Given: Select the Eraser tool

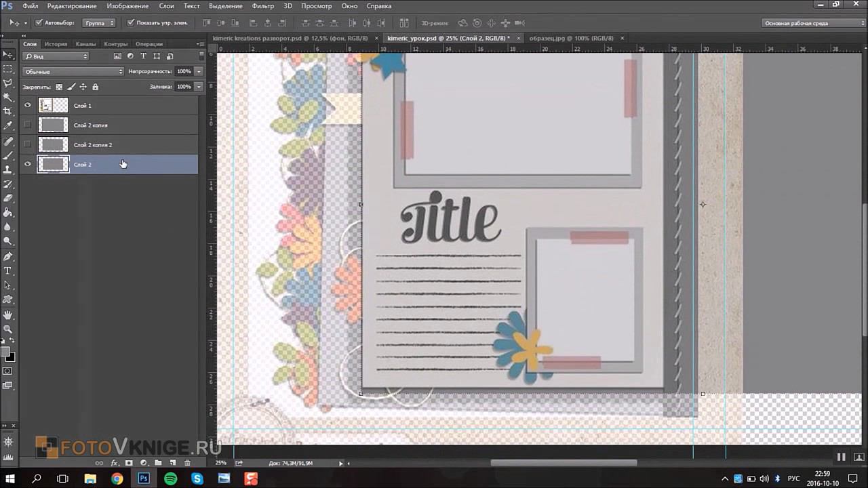Looking at the screenshot, I should click(x=8, y=199).
